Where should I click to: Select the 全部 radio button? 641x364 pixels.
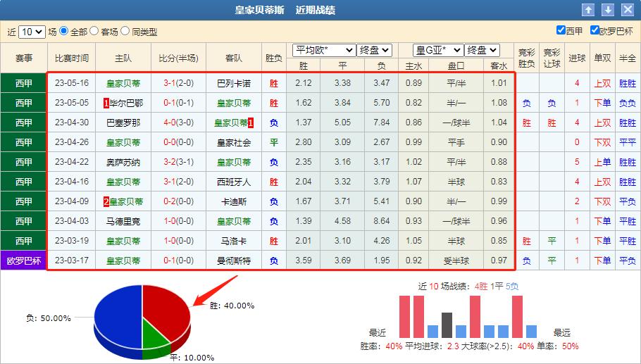pyautogui.click(x=64, y=31)
